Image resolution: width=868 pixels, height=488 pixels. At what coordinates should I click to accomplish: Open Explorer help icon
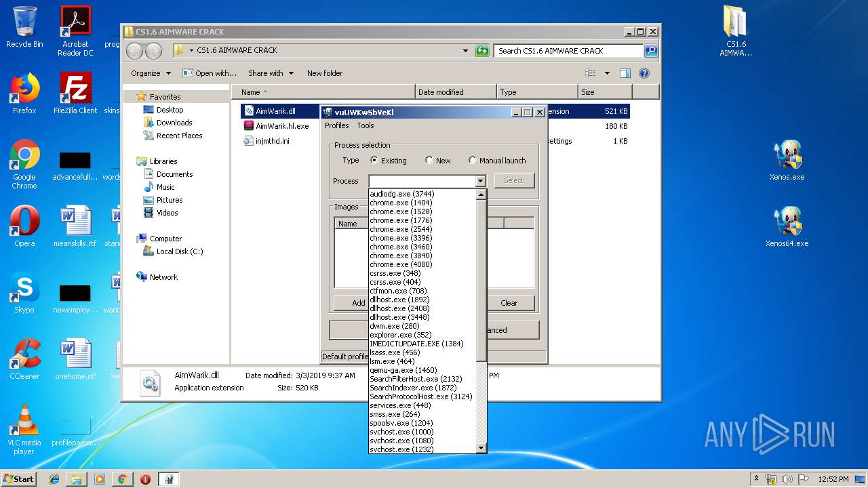pos(644,73)
